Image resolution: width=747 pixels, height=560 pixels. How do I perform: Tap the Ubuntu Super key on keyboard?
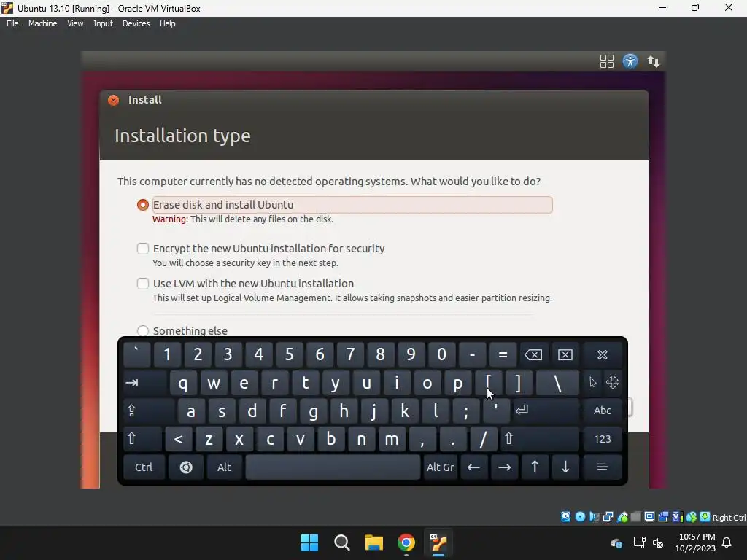[186, 467]
